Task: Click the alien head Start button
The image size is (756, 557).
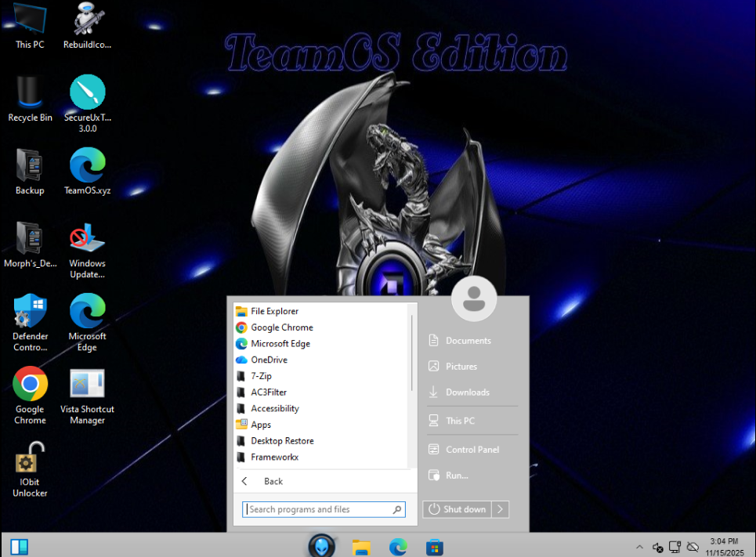Action: (x=322, y=546)
